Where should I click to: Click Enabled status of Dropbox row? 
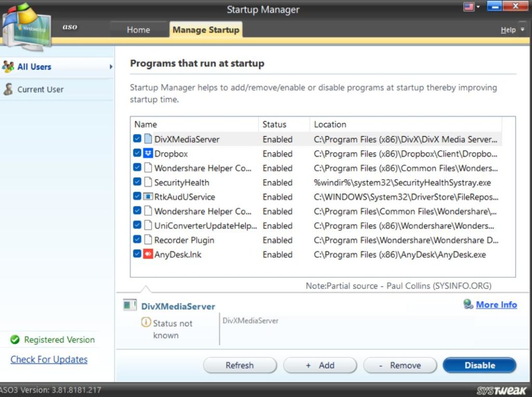[x=277, y=154]
